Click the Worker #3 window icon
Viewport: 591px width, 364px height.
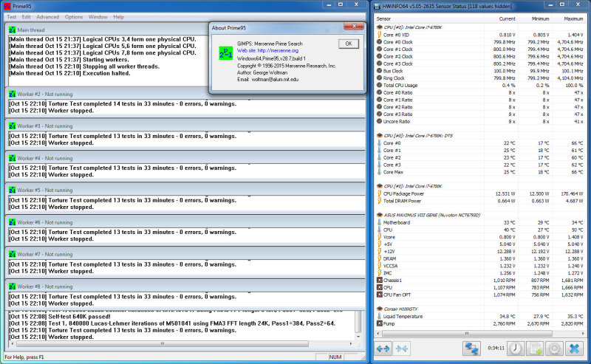point(12,126)
